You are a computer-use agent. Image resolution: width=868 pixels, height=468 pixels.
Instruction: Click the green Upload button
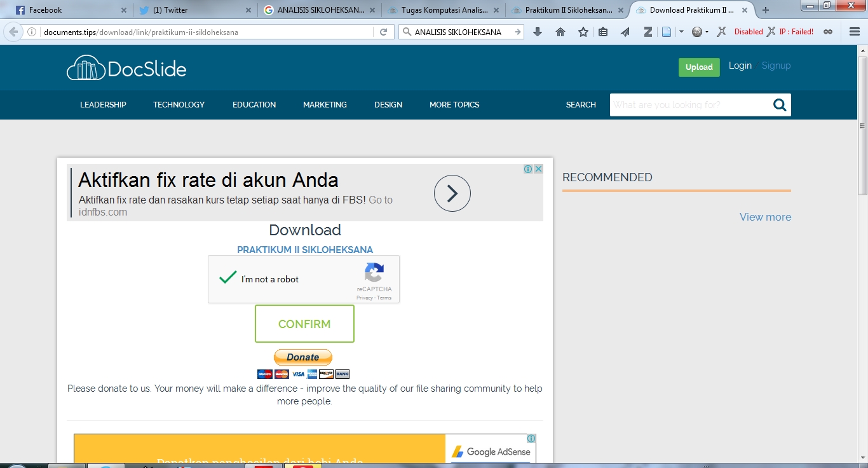[698, 67]
